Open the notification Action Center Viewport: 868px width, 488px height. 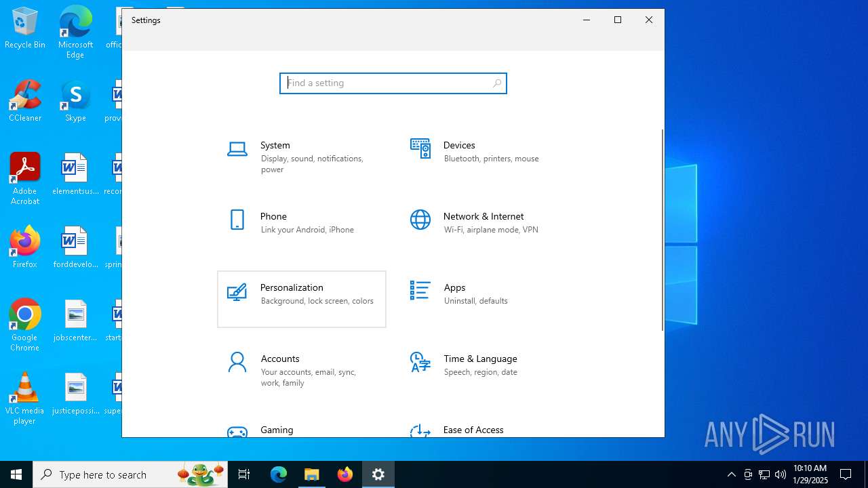[x=846, y=474]
